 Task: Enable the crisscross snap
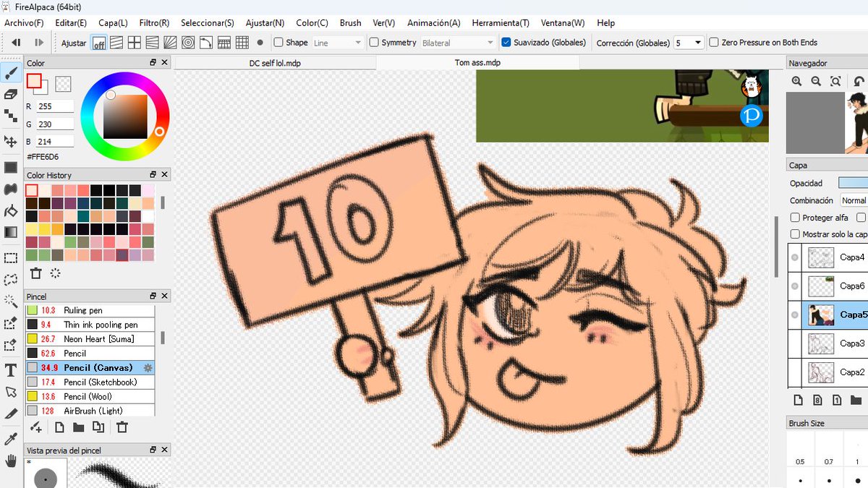(135, 43)
